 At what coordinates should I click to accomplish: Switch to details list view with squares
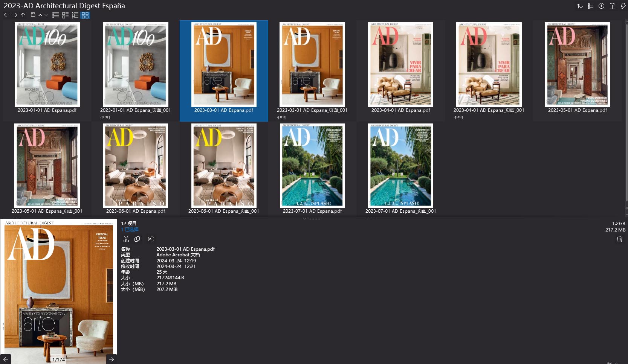tap(65, 15)
